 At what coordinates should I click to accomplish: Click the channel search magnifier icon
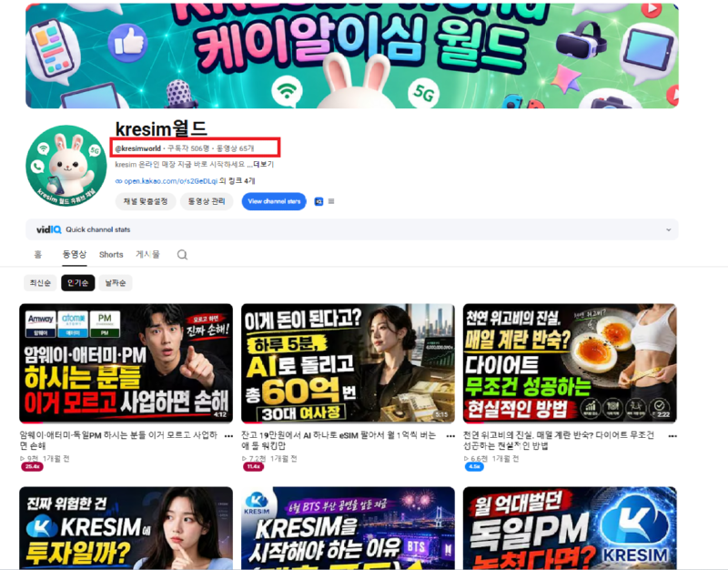click(x=183, y=255)
